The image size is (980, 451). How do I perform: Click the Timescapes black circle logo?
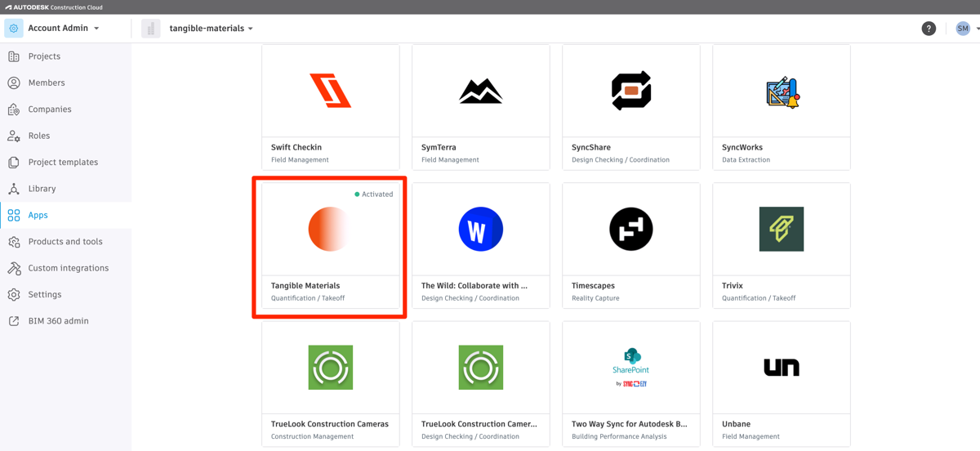(x=631, y=229)
